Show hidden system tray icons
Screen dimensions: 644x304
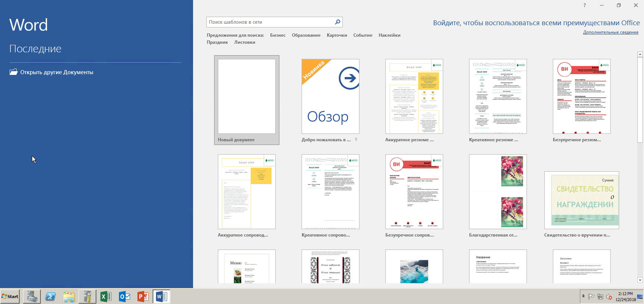coord(583,296)
